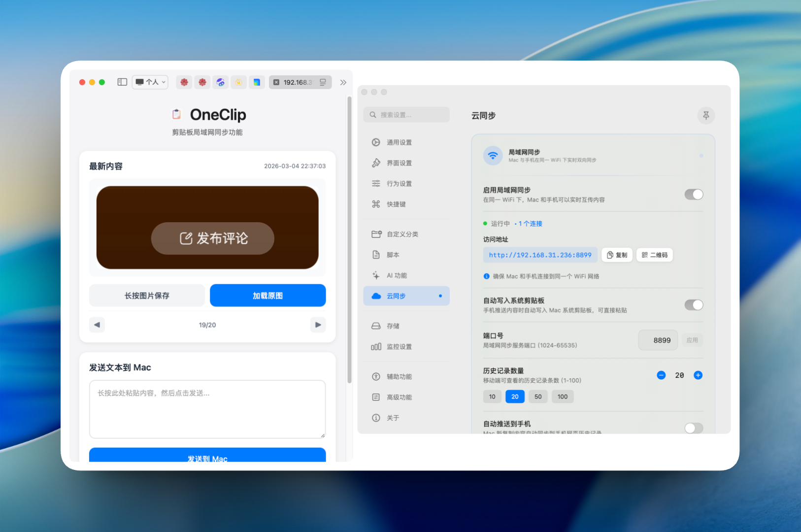Open the 个人 profile dropdown in Safari
The width and height of the screenshot is (801, 532).
(x=150, y=82)
